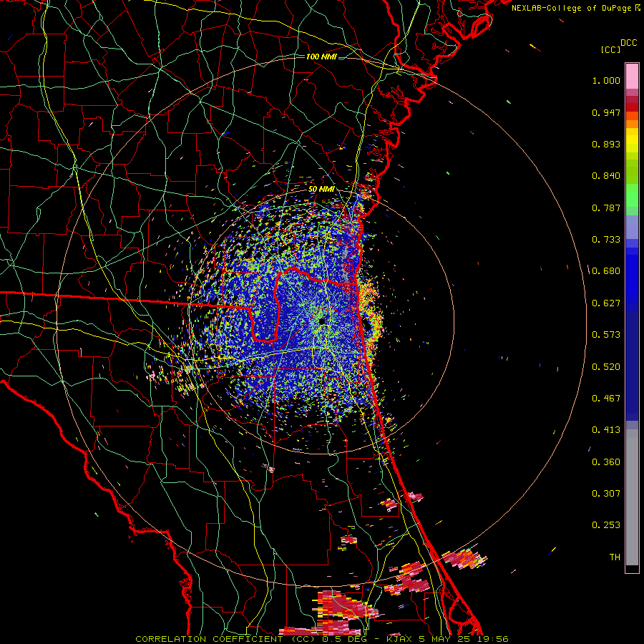This screenshot has height=644, width=644.
Task: Select the 0.680 scale value
Action: click(606, 271)
